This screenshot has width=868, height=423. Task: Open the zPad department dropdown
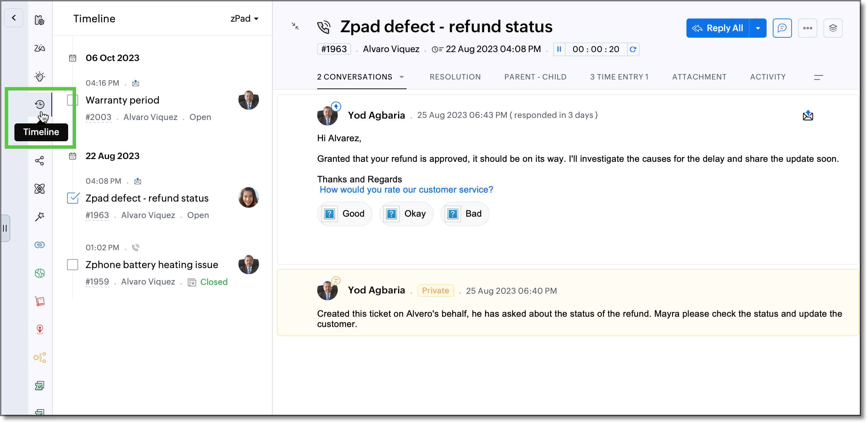pyautogui.click(x=244, y=19)
